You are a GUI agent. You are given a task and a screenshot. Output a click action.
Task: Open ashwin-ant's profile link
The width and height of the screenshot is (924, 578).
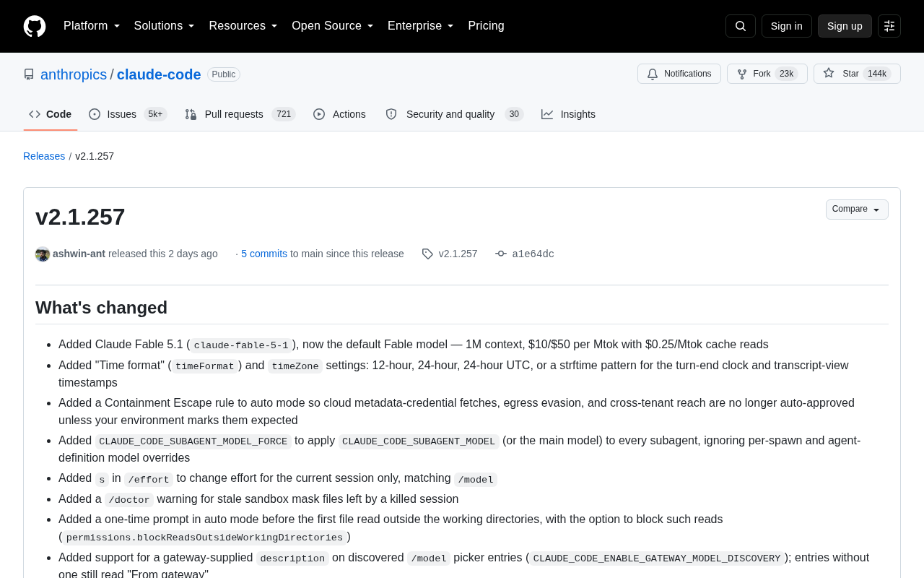click(x=79, y=254)
